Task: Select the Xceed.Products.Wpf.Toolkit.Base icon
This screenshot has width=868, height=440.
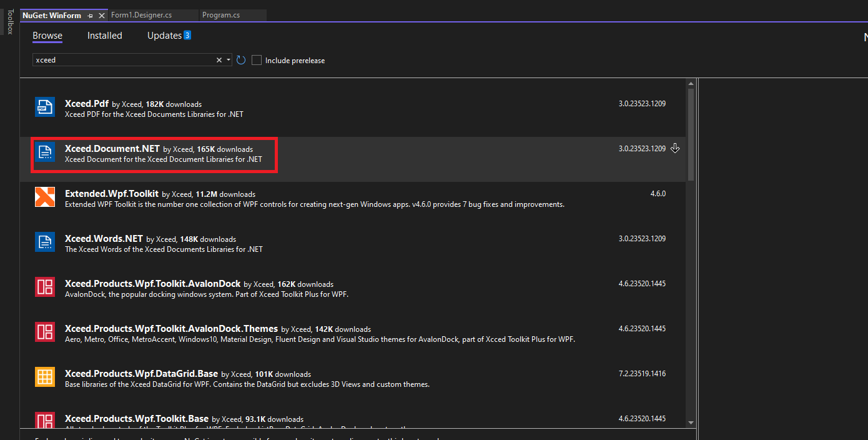Action: (x=44, y=421)
